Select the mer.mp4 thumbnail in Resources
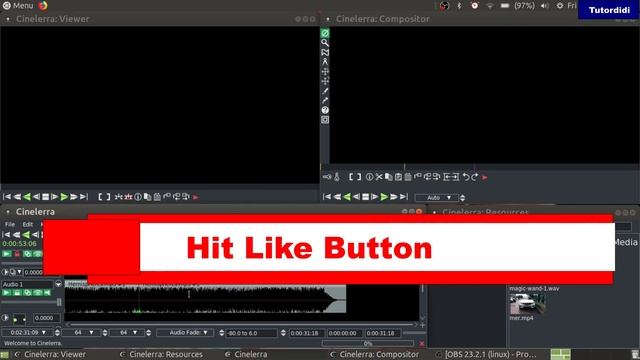This screenshot has height=360, width=640. [527, 304]
